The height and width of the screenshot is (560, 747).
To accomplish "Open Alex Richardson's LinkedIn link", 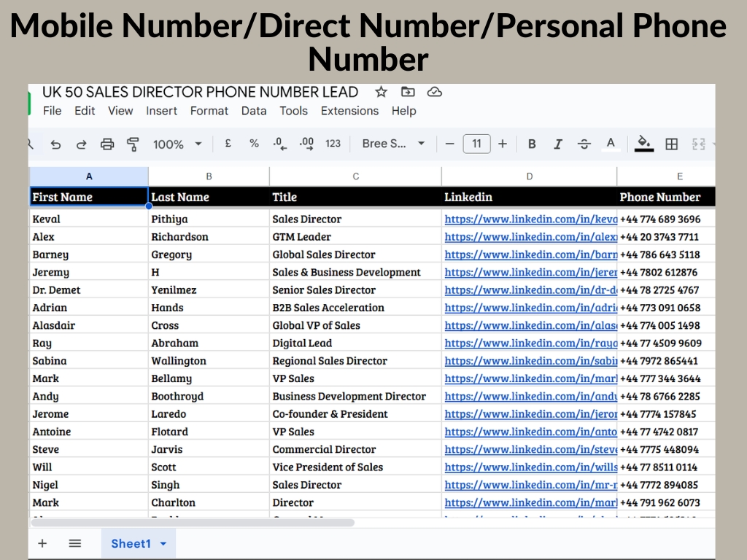I will pyautogui.click(x=531, y=237).
